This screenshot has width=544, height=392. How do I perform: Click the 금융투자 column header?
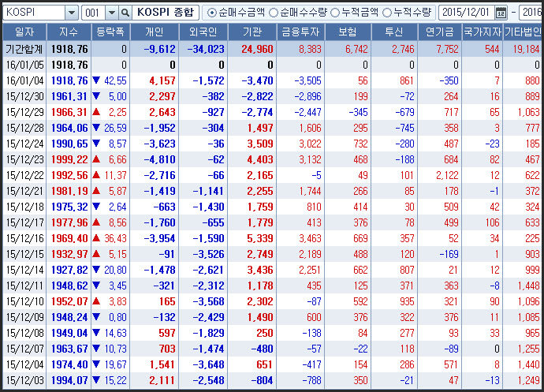(300, 32)
